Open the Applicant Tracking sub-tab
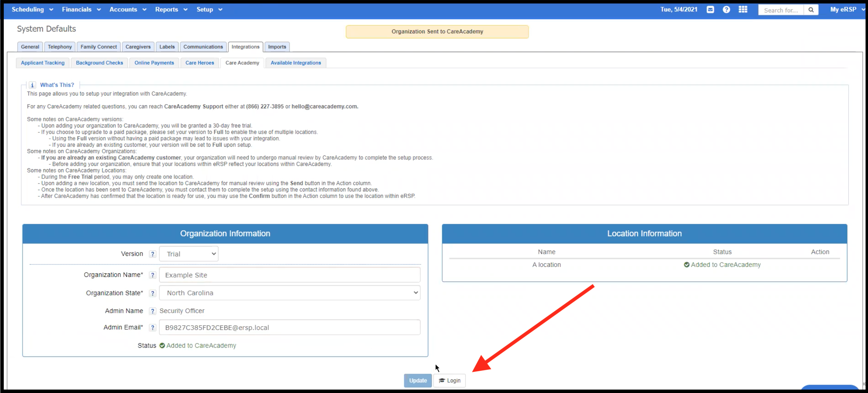The height and width of the screenshot is (393, 868). [43, 63]
